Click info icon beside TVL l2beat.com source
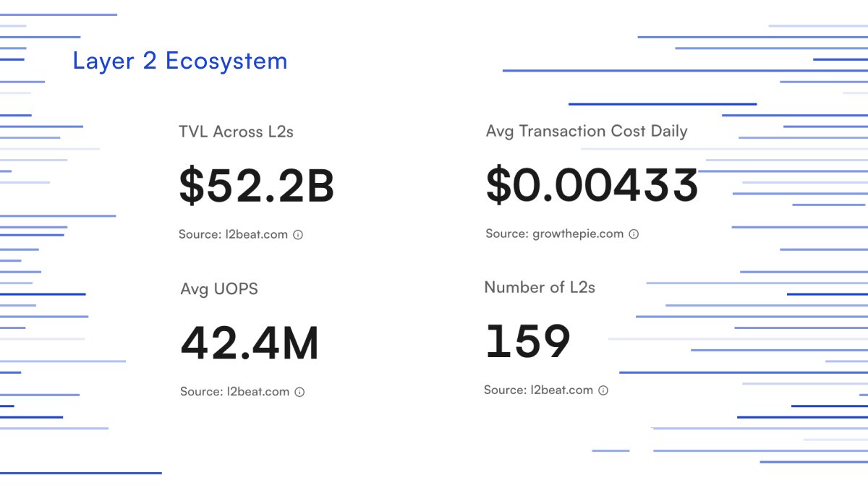Screen dimensions: 868x488 (297, 235)
